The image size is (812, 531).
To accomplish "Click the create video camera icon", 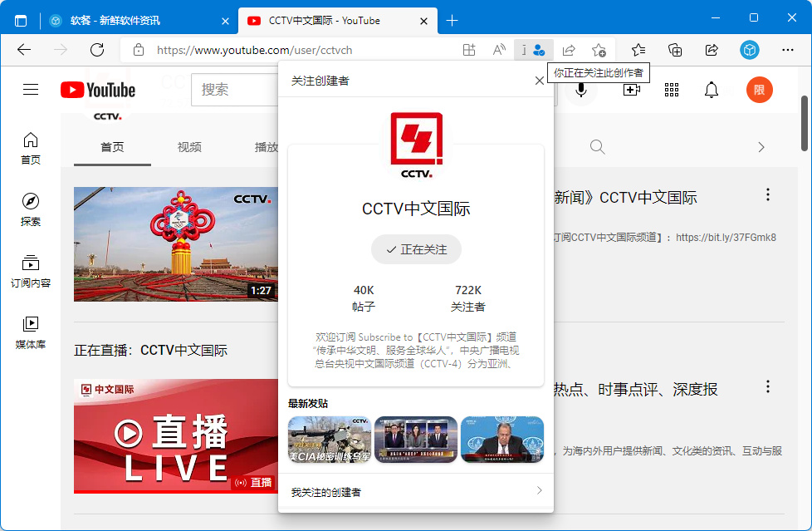I will pos(632,90).
